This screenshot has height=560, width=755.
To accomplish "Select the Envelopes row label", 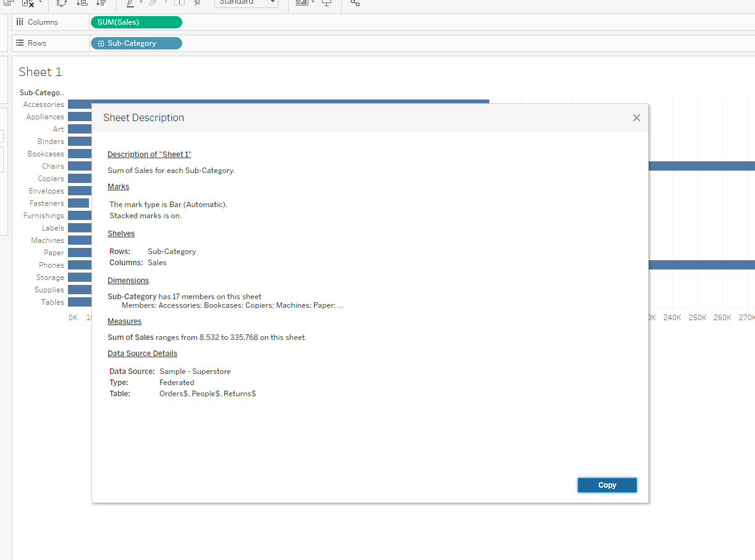I will click(x=46, y=191).
